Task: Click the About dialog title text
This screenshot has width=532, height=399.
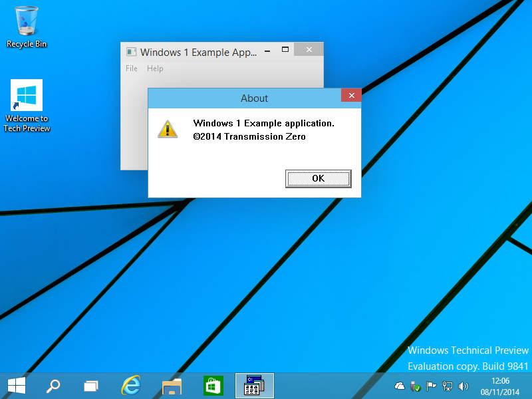Action: click(x=254, y=98)
